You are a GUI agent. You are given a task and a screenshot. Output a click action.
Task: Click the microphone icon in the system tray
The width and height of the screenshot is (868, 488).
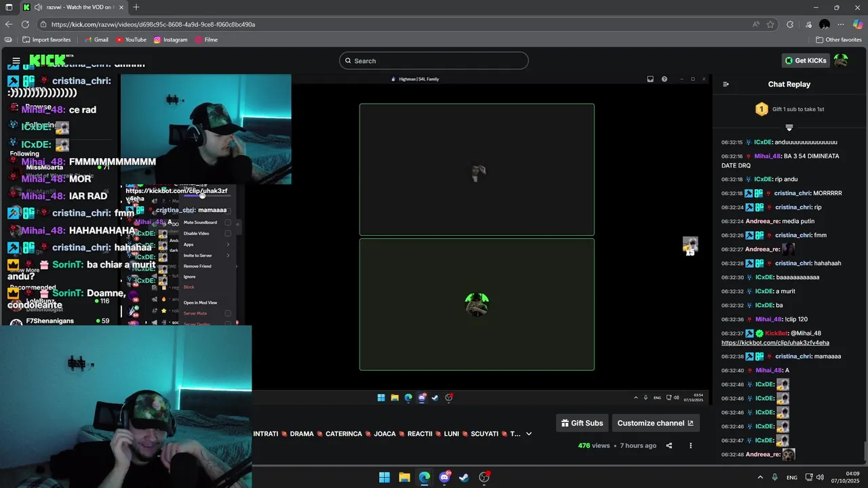coord(774,477)
